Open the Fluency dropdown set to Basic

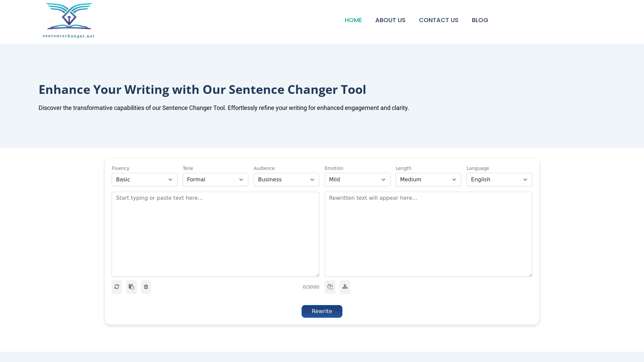(145, 180)
